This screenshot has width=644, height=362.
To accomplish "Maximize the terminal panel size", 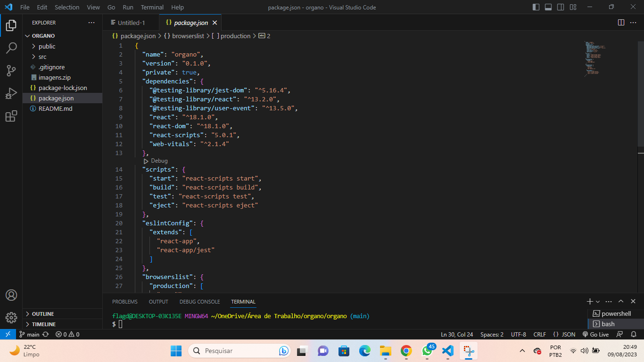I will (x=621, y=301).
